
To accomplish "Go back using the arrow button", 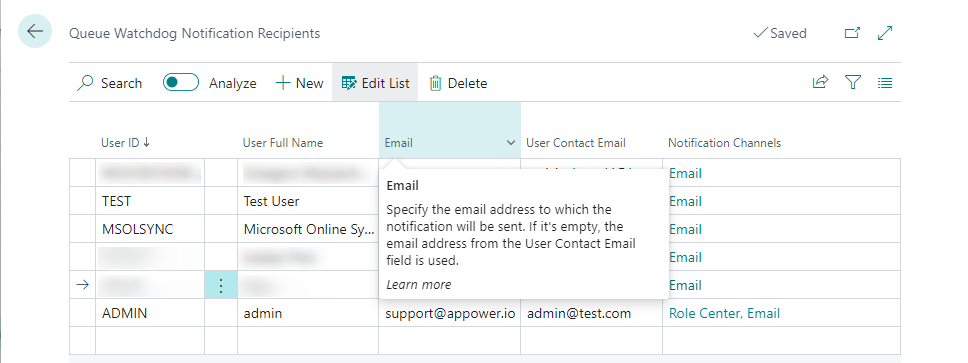I will (x=35, y=31).
